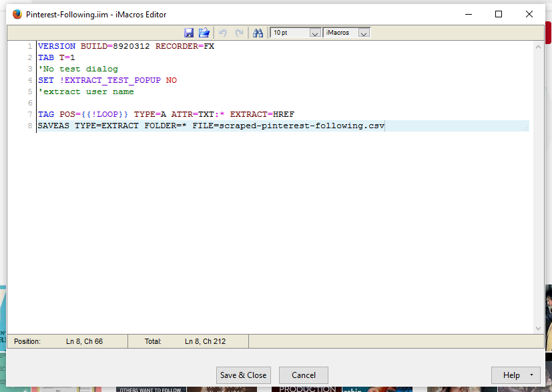
Task: Click the TAG POS={{!LOOP}} line
Action: pyautogui.click(x=166, y=114)
